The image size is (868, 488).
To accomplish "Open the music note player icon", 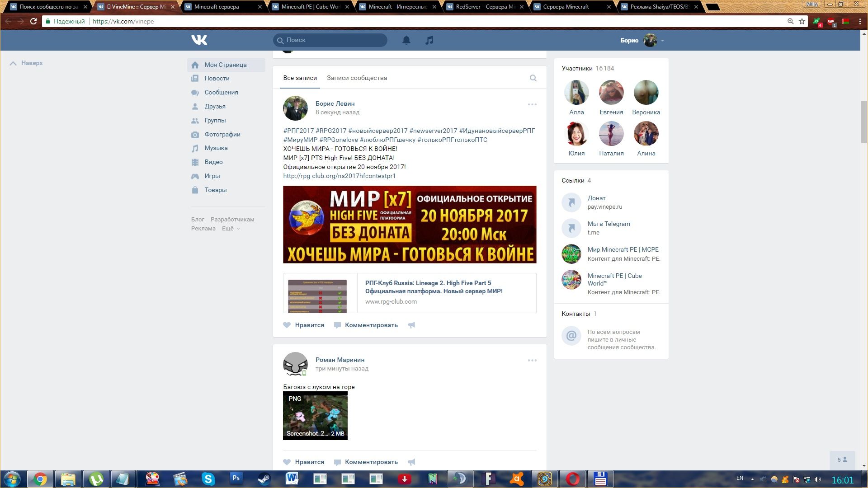I will tap(429, 40).
